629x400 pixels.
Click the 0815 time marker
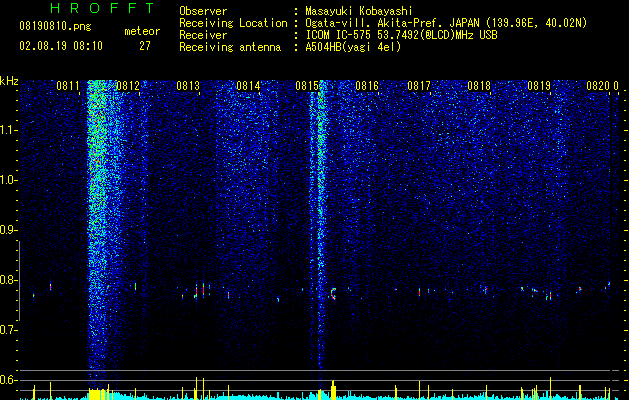307,85
